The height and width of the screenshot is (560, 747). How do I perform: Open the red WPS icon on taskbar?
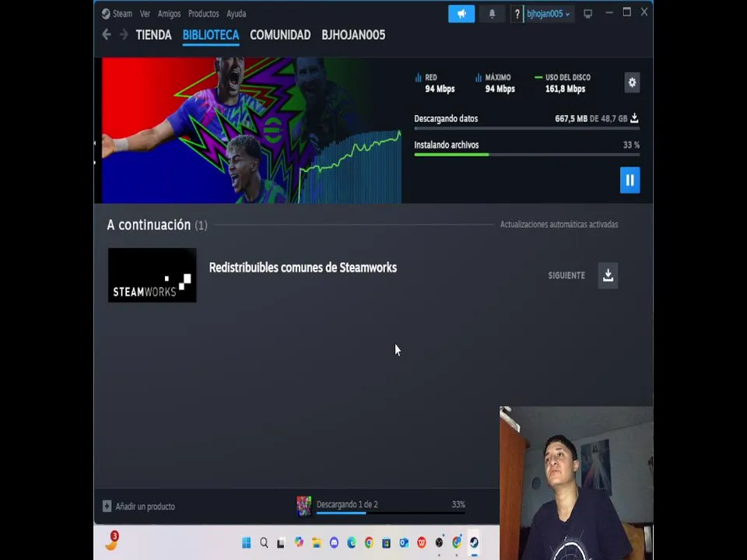[422, 542]
